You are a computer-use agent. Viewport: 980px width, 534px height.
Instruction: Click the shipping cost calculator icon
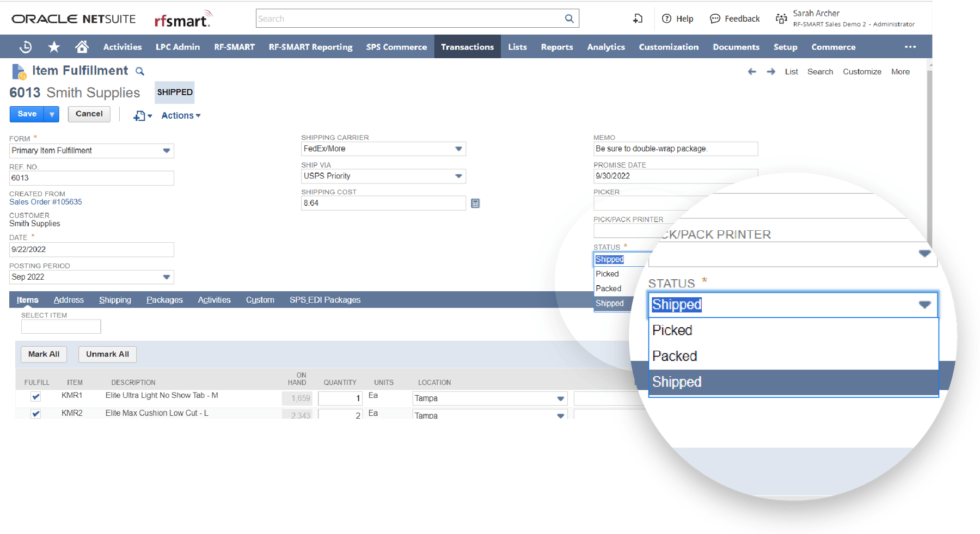474,202
